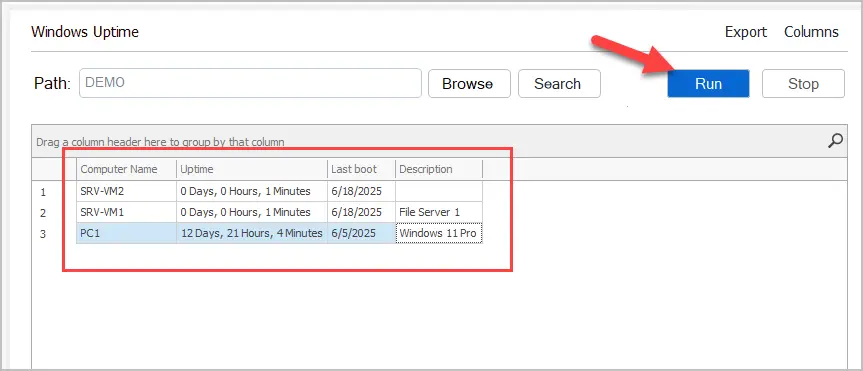This screenshot has width=863, height=371.
Task: Click the blue Run button
Action: pos(708,84)
